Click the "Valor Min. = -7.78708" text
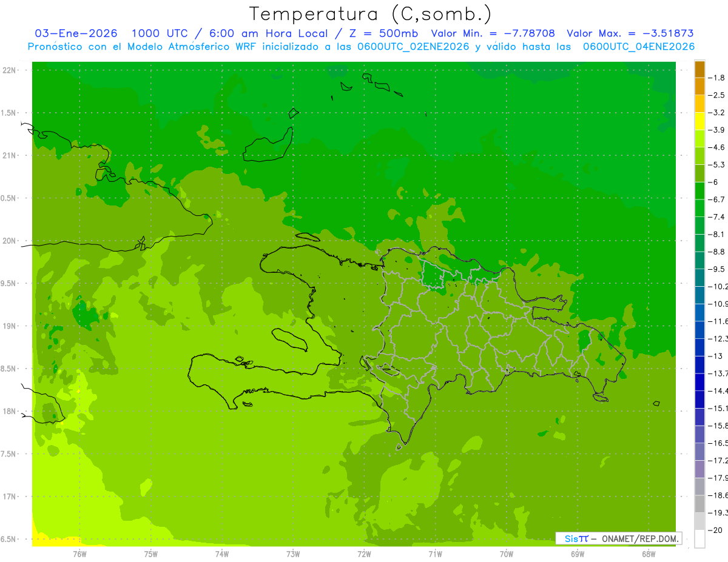Screen dimensions: 728x562 (493, 33)
